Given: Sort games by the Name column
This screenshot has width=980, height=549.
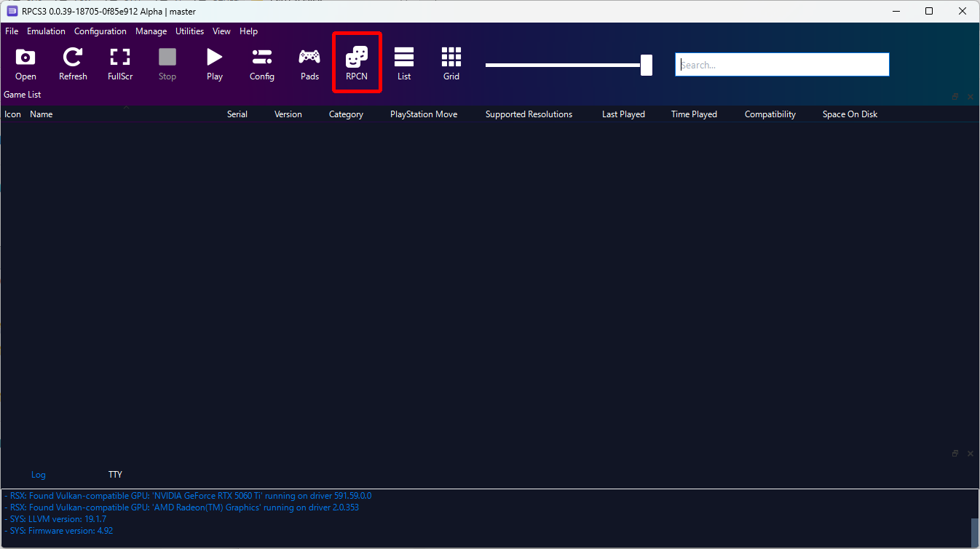Looking at the screenshot, I should coord(42,114).
